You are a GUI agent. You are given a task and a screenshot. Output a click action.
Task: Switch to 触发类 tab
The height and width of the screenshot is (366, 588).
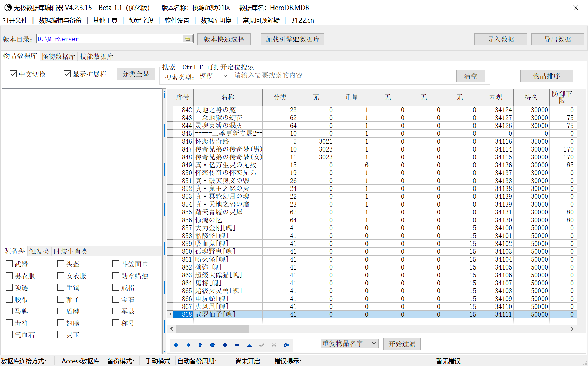[x=39, y=251]
